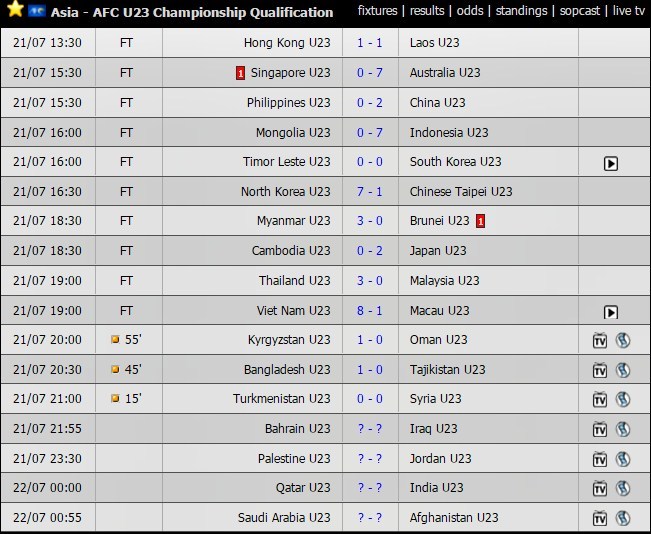Click globe icon for Qatar vs India

623,488
